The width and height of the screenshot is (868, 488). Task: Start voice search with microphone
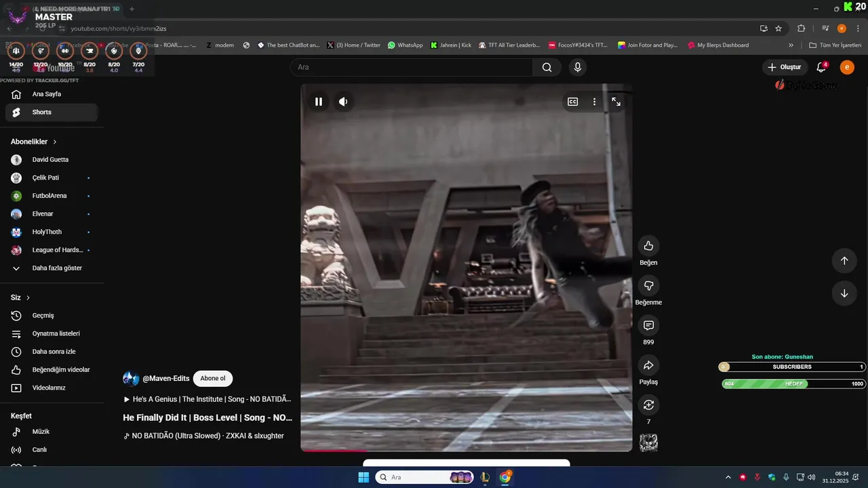(x=578, y=67)
